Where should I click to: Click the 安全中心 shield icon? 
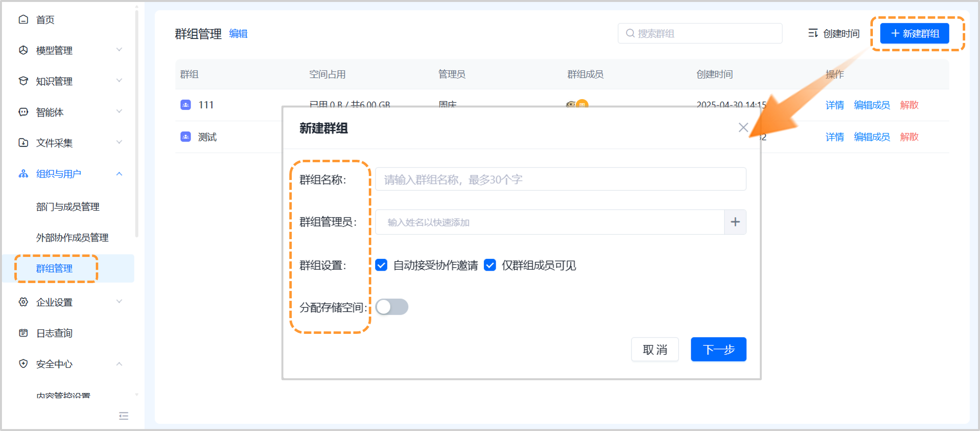pos(23,363)
